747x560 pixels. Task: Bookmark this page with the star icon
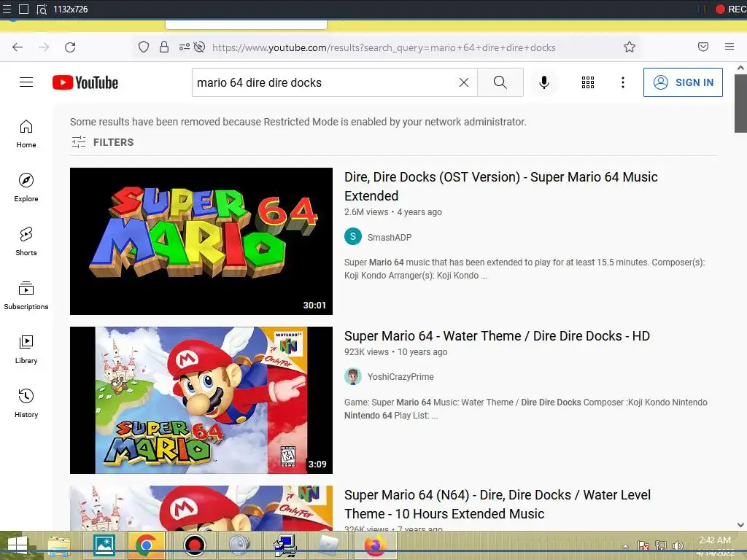[x=630, y=47]
